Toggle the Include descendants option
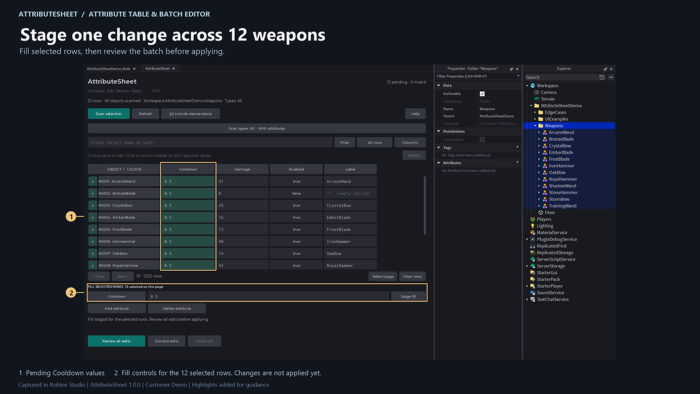The image size is (700, 394). [x=191, y=114]
